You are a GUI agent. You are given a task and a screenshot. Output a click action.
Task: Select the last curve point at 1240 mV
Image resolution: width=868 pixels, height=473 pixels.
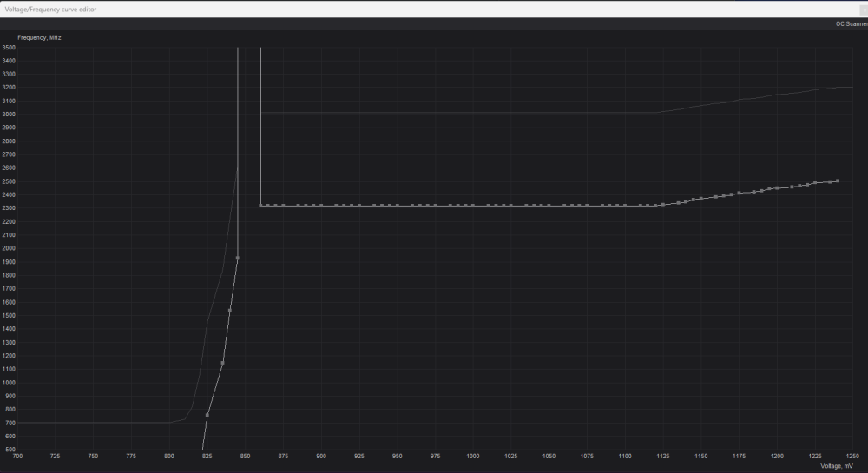838,181
